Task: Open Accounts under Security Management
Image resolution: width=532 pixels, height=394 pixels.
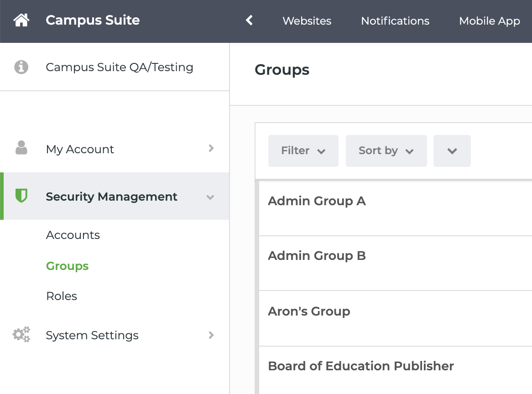Action: pos(73,235)
